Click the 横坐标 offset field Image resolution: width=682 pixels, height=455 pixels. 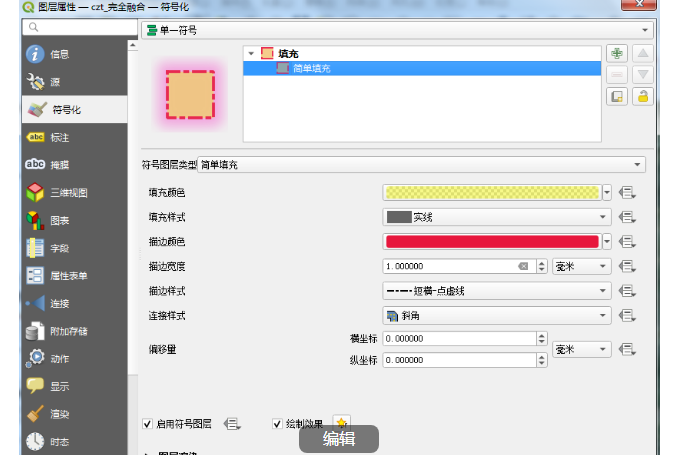pos(459,338)
